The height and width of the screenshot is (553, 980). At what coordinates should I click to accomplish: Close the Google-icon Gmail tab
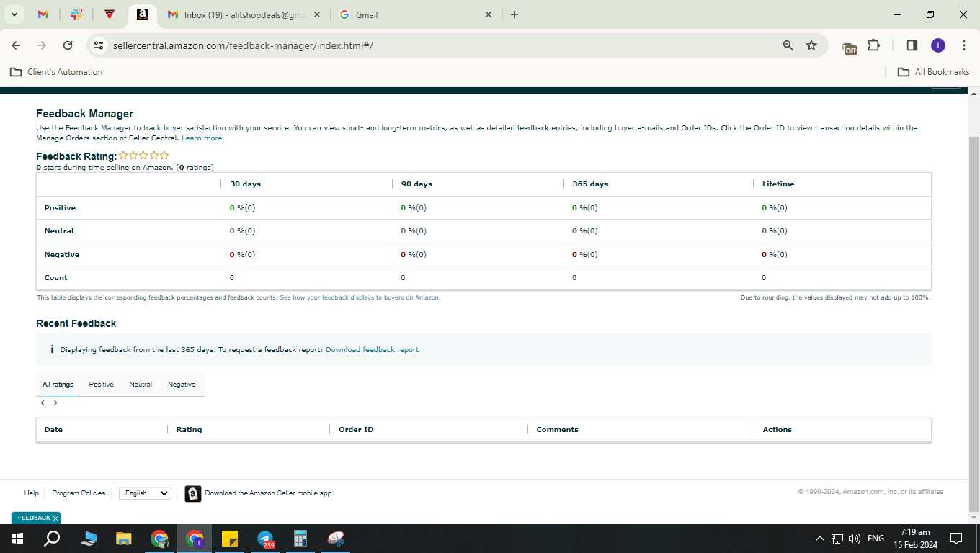click(x=489, y=14)
